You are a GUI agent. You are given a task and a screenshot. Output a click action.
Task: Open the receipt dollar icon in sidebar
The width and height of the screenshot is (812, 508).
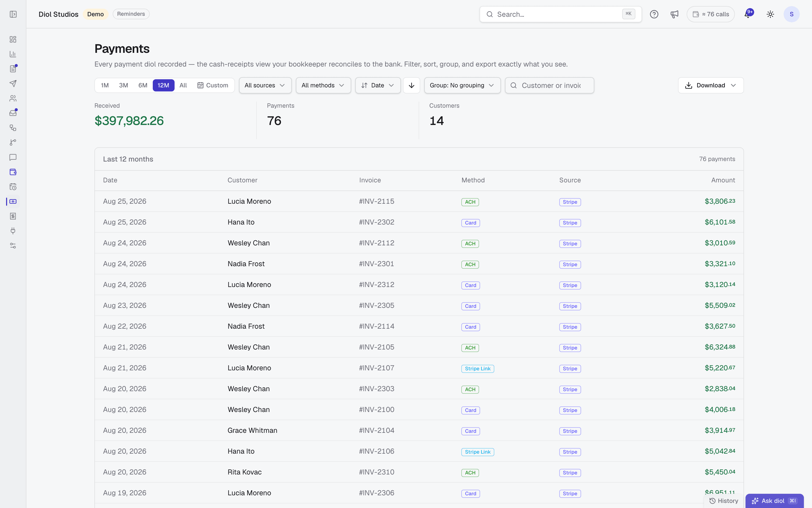pyautogui.click(x=13, y=216)
